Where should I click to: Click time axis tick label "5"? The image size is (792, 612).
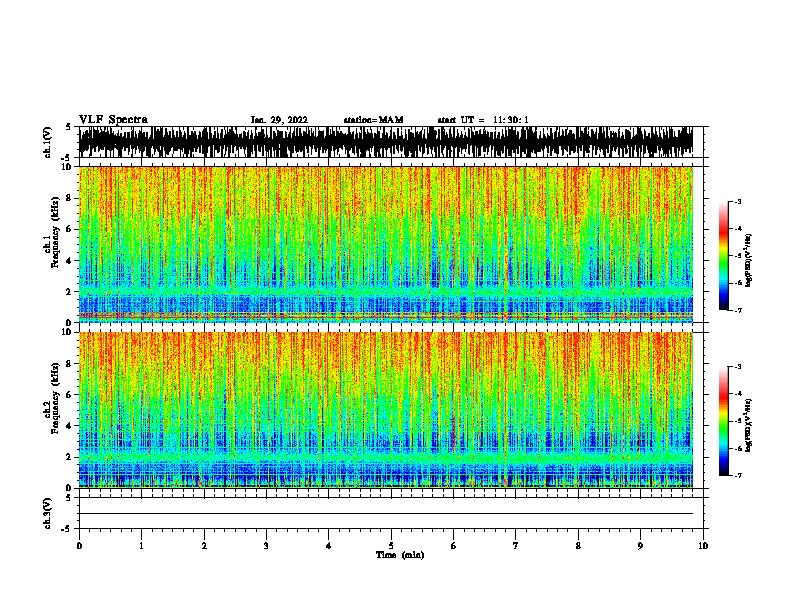pos(391,546)
